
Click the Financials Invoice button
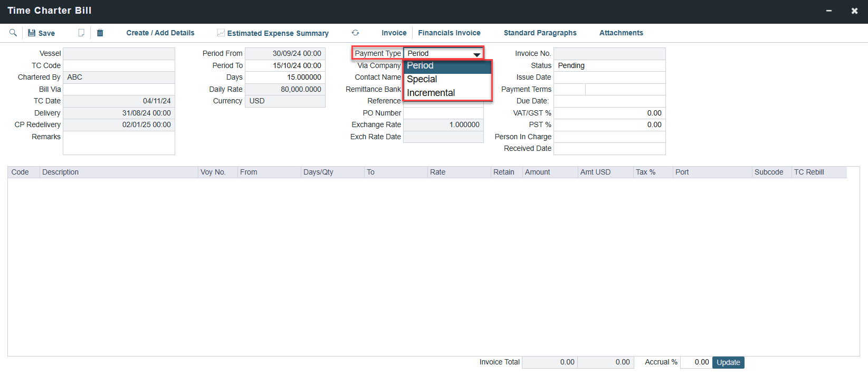pyautogui.click(x=449, y=33)
